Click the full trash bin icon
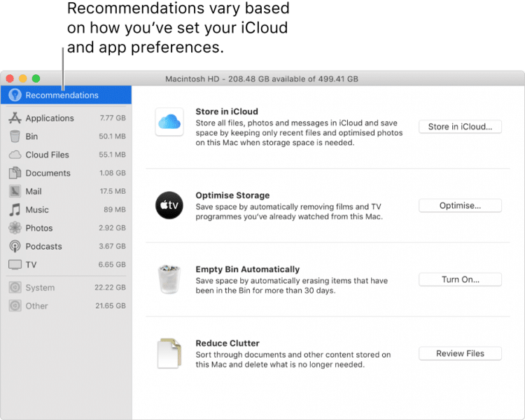Image resolution: width=525 pixels, height=420 pixels. pos(169,279)
